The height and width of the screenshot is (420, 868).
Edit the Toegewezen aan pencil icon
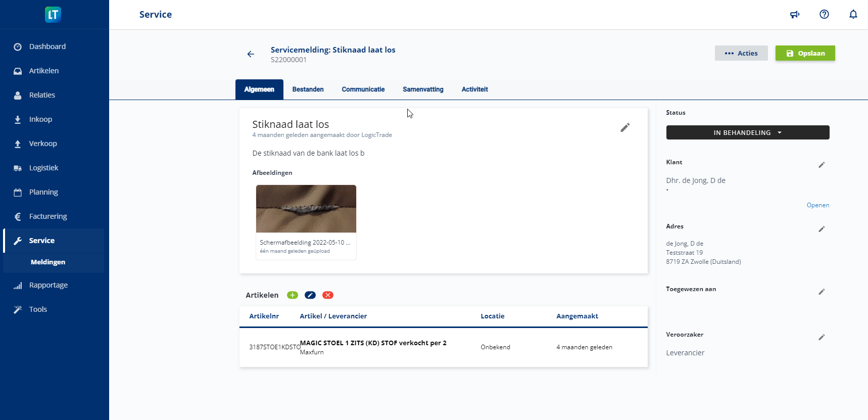822,292
